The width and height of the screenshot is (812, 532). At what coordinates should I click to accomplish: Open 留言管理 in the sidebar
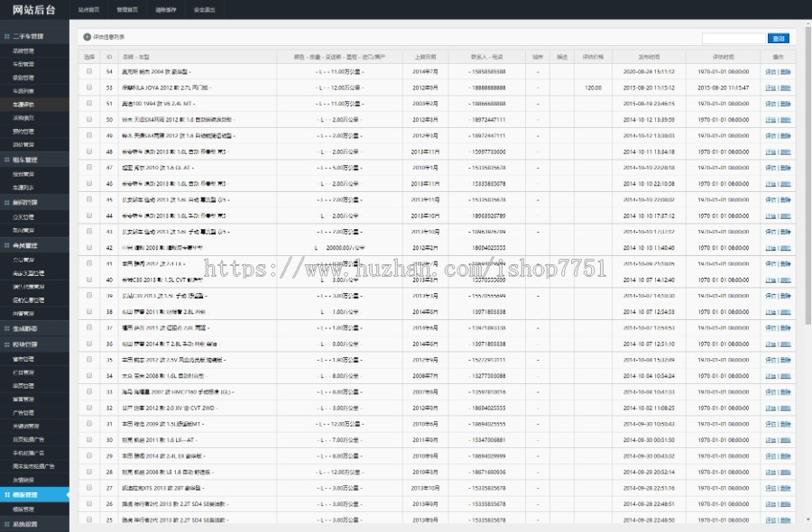pyautogui.click(x=23, y=399)
